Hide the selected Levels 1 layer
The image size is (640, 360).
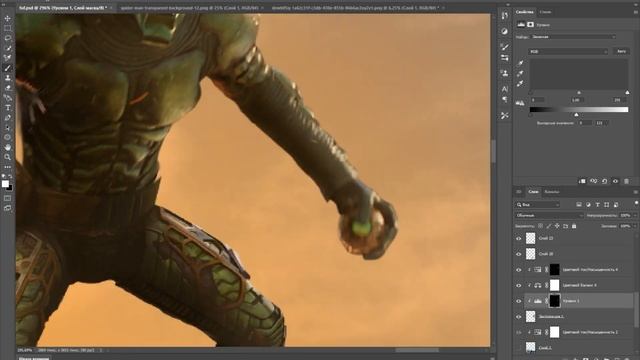[519, 301]
